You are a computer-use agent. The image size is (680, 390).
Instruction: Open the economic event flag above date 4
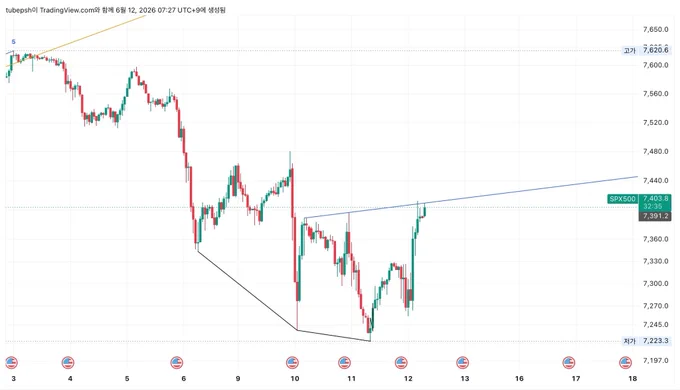[68, 362]
